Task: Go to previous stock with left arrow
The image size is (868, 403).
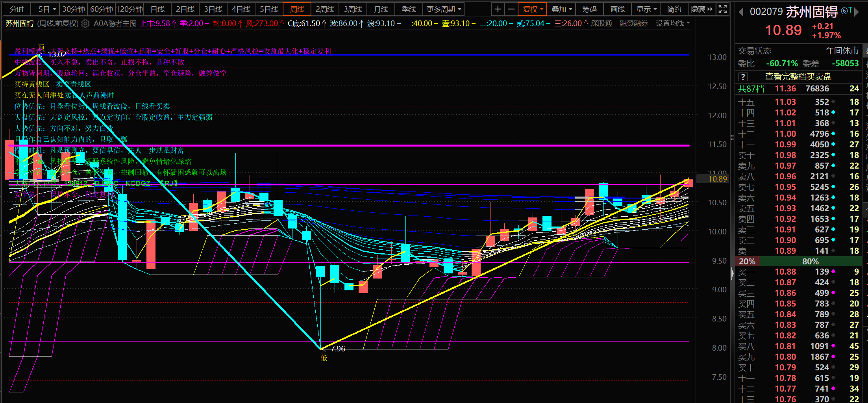Action: click(x=741, y=12)
